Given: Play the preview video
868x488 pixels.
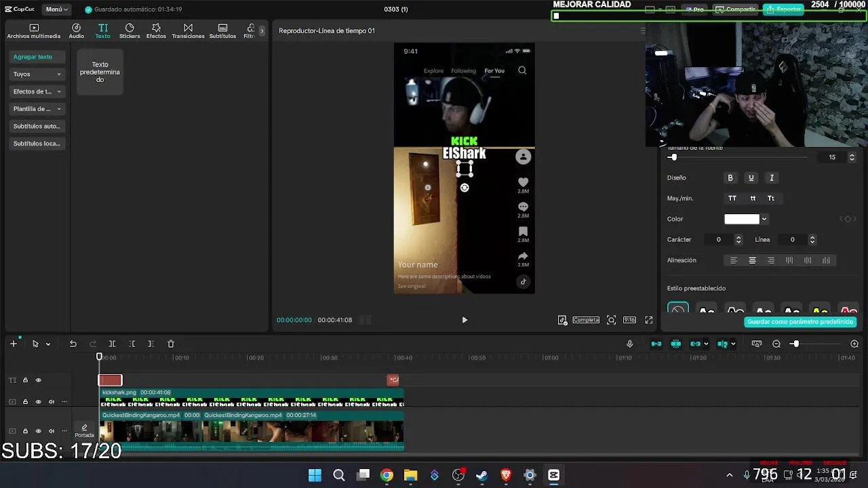Looking at the screenshot, I should pyautogui.click(x=465, y=320).
